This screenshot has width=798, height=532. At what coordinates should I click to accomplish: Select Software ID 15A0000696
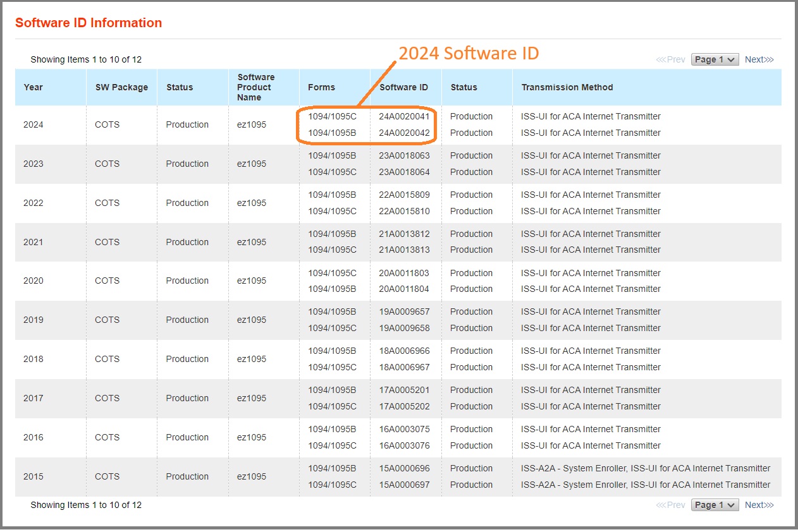[404, 468]
